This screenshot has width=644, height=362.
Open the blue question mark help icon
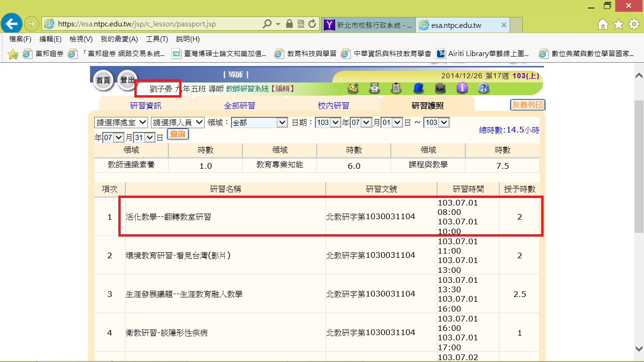484,88
